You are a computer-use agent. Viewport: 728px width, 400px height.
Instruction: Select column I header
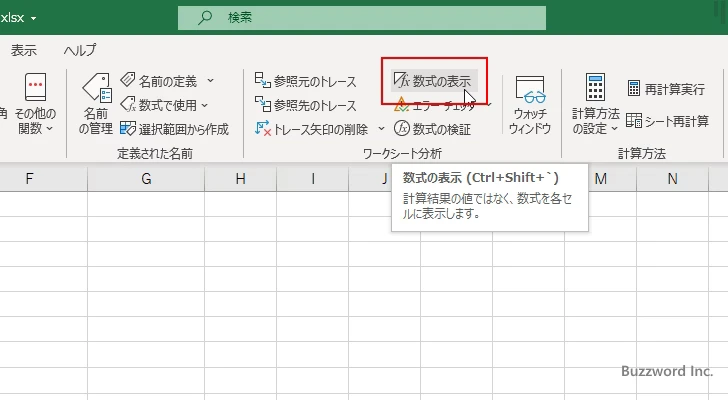click(x=313, y=179)
